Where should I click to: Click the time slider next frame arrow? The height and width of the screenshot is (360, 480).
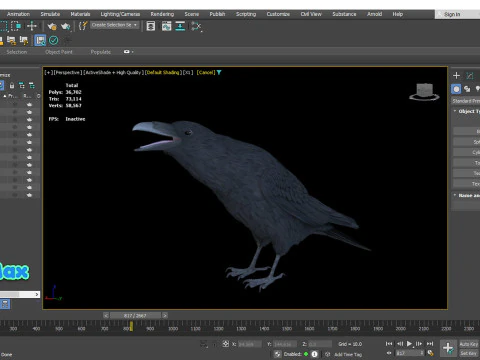coord(165,315)
